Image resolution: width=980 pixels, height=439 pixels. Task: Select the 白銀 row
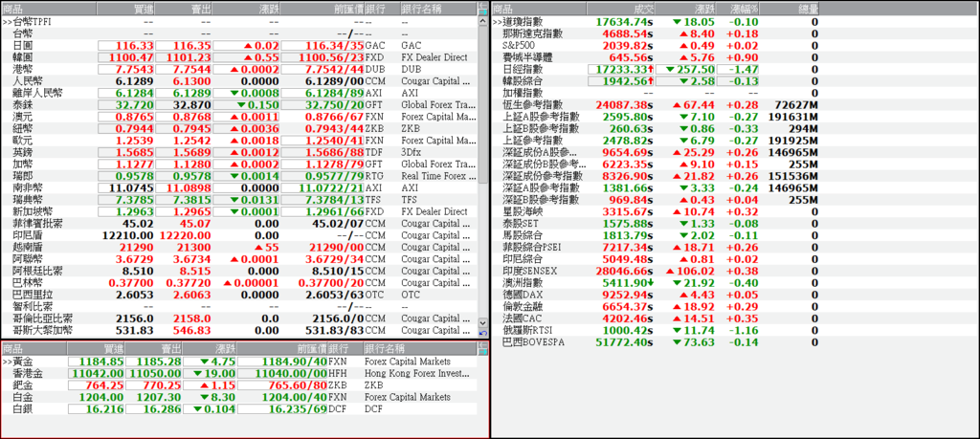click(239, 408)
